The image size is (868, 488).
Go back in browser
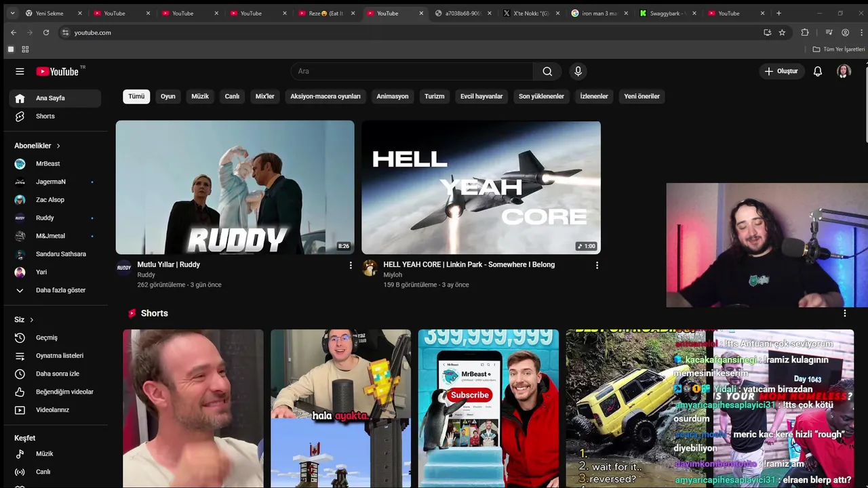coord(14,33)
